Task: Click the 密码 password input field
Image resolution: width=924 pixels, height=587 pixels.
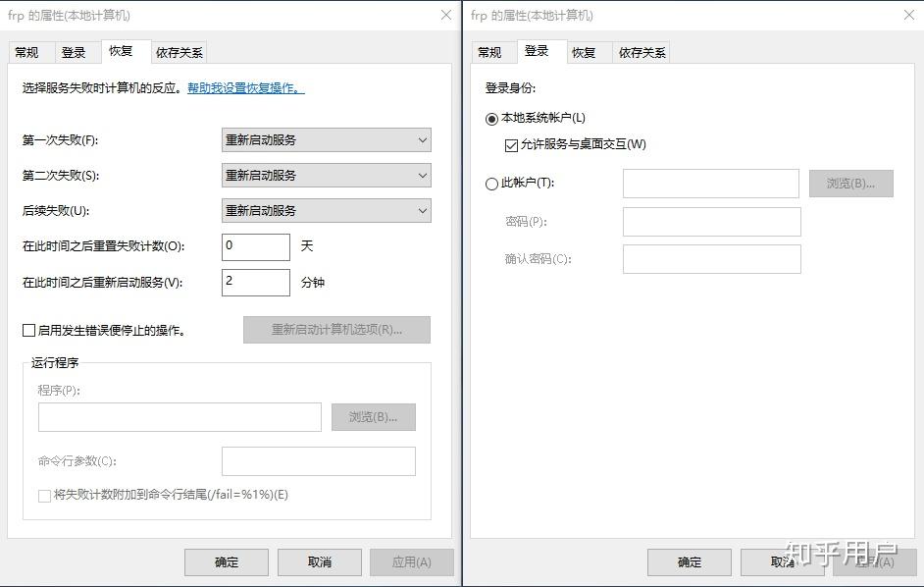Action: pos(710,221)
